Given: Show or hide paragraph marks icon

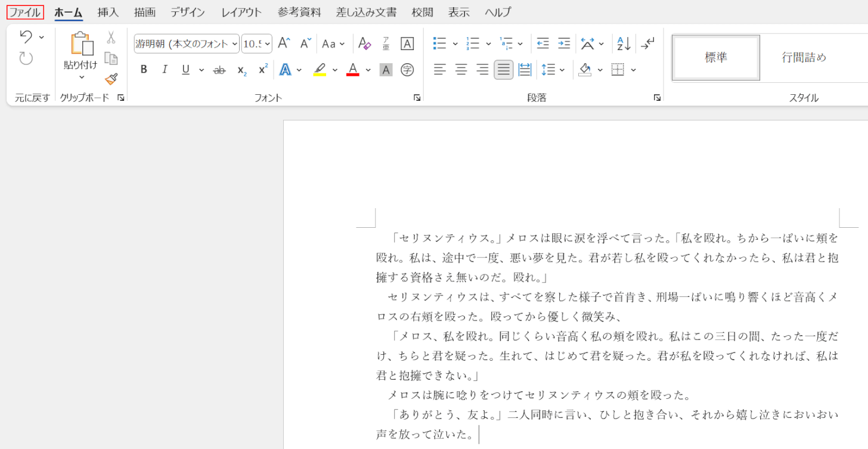Looking at the screenshot, I should 647,44.
